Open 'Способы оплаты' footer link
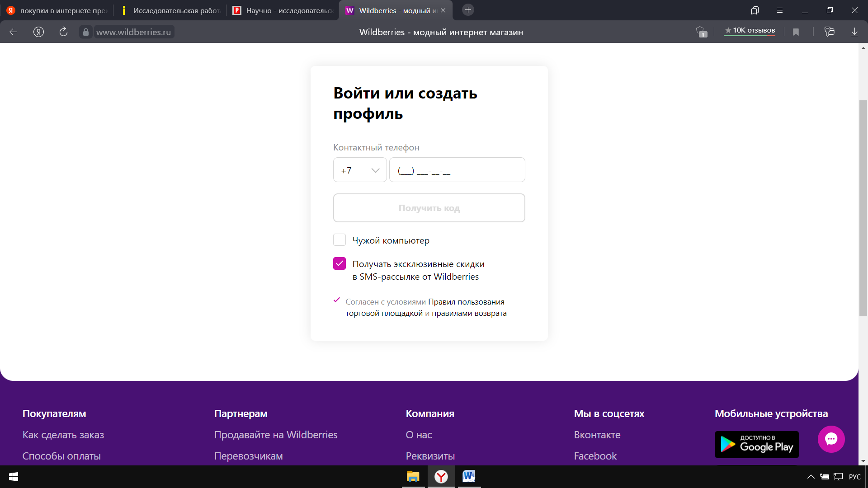This screenshot has width=868, height=488. [61, 456]
